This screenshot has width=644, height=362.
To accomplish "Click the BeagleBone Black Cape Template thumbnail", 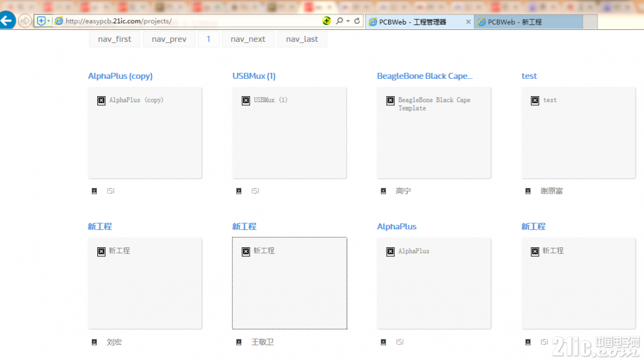I will pyautogui.click(x=434, y=133).
